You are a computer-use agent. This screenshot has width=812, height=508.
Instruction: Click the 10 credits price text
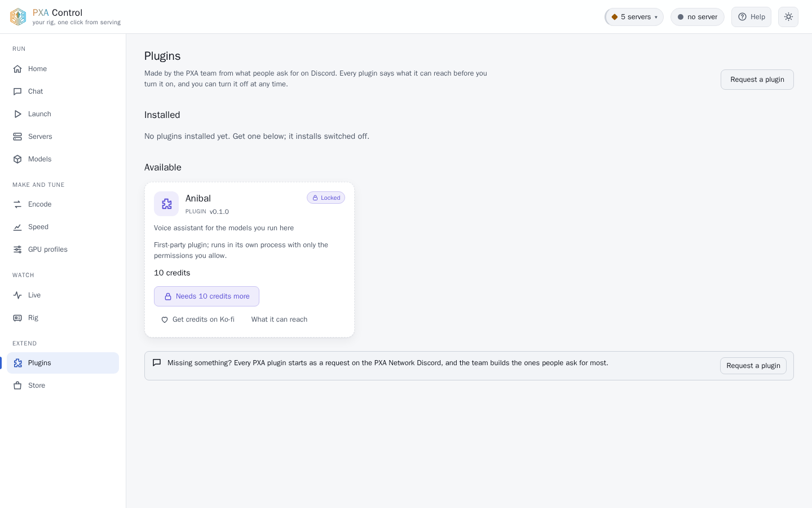(x=172, y=273)
